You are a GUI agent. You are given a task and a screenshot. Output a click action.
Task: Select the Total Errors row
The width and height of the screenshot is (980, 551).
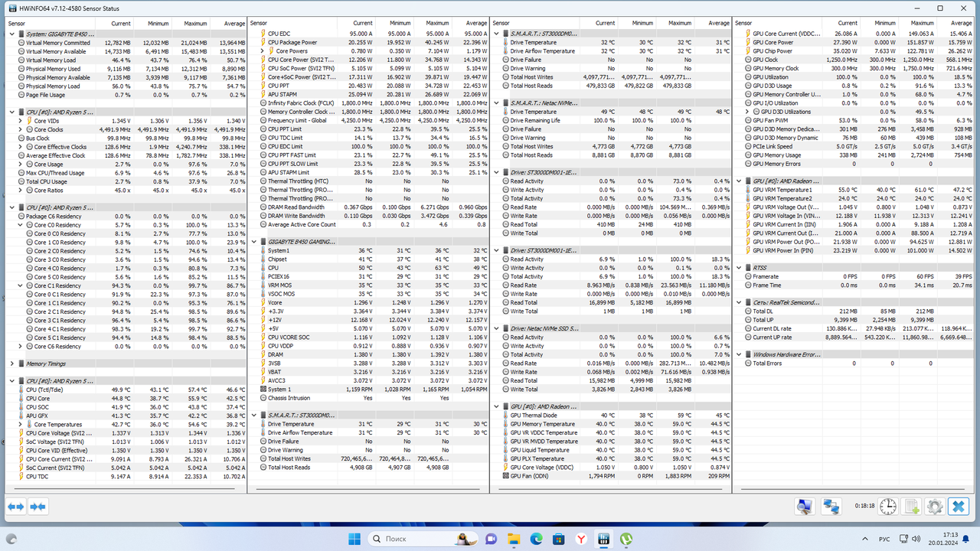coord(853,364)
